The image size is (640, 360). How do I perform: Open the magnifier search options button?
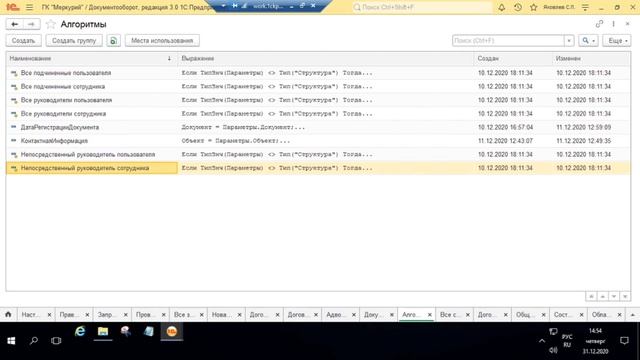pyautogui.click(x=588, y=40)
